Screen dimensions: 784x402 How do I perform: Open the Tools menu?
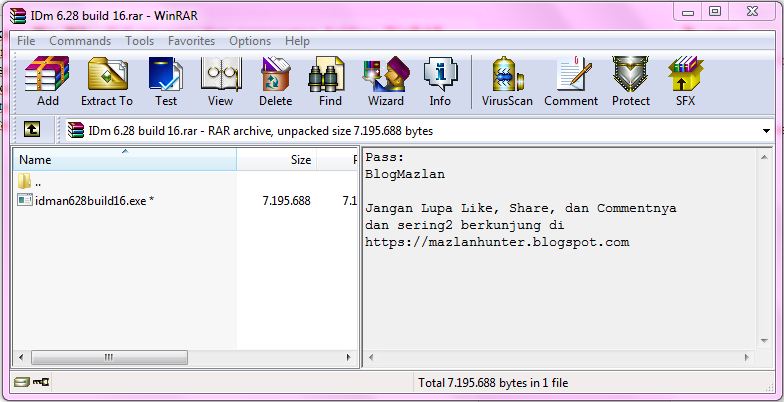click(140, 41)
